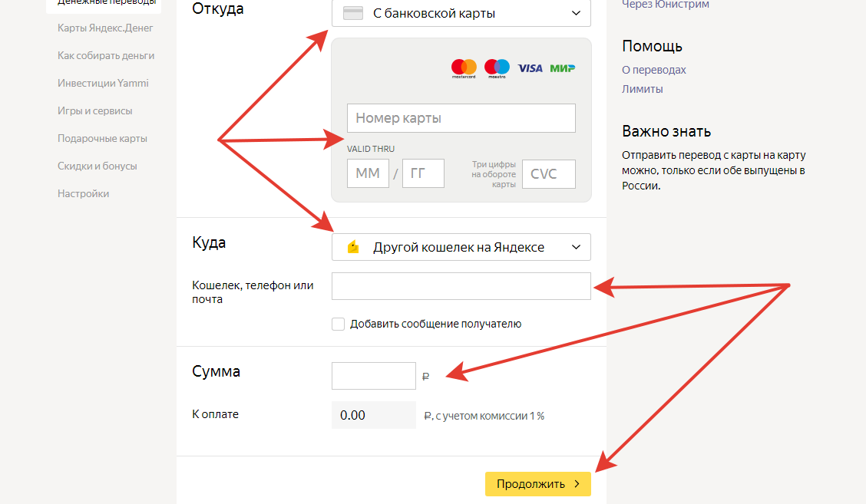Expand the Другой кошелек на Яндексе dropdown
Screen dimensions: 866x504
(x=461, y=247)
